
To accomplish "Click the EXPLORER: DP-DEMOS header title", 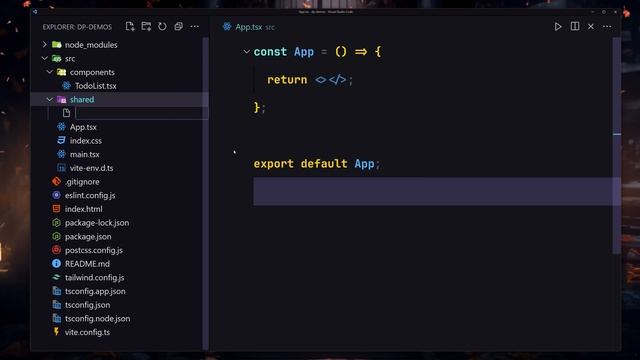I will (x=77, y=27).
